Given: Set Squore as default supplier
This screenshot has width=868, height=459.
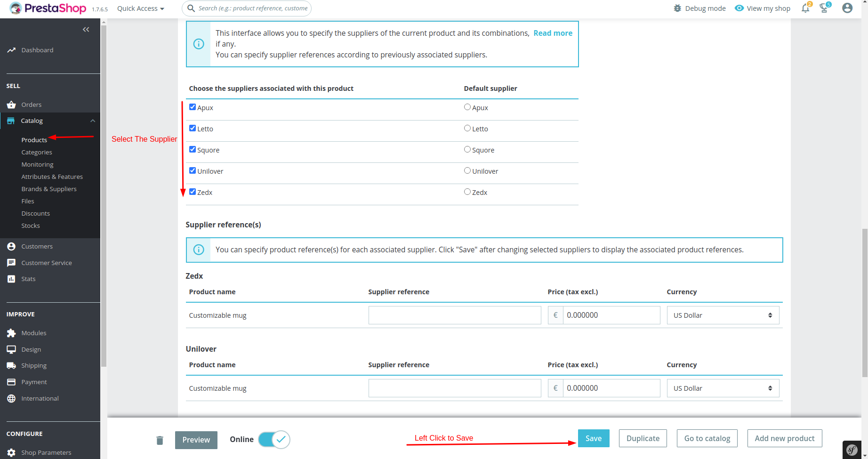Looking at the screenshot, I should 467,149.
